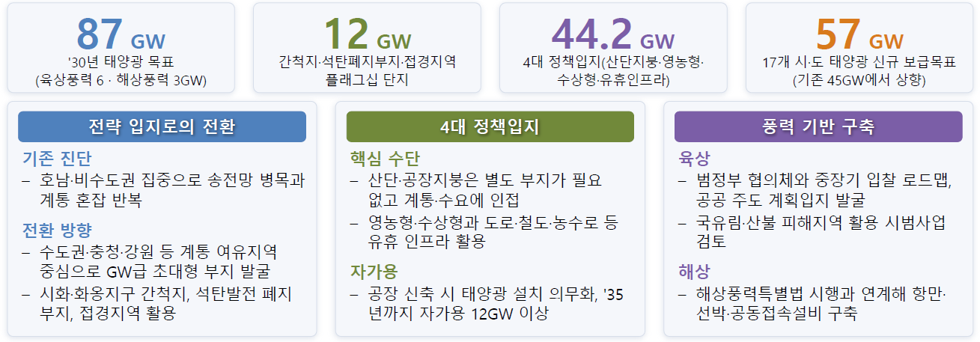The height and width of the screenshot is (342, 980).
Task: Click the 시화·화옹지구 간척지 bullet
Action: (157, 302)
